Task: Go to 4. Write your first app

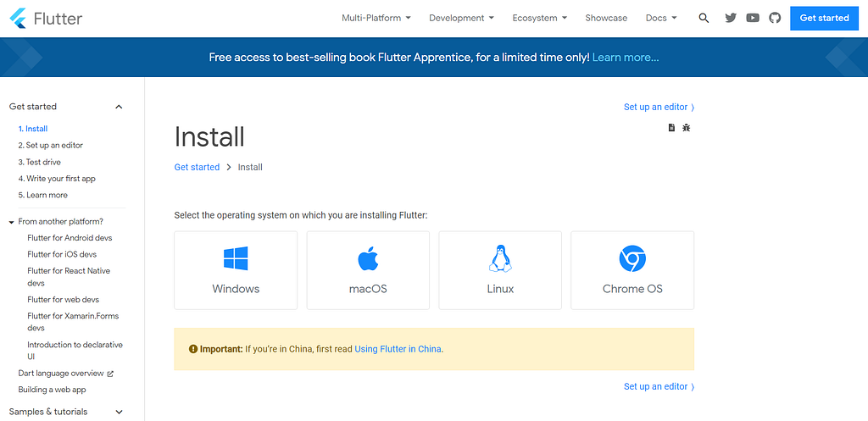Action: (x=57, y=179)
